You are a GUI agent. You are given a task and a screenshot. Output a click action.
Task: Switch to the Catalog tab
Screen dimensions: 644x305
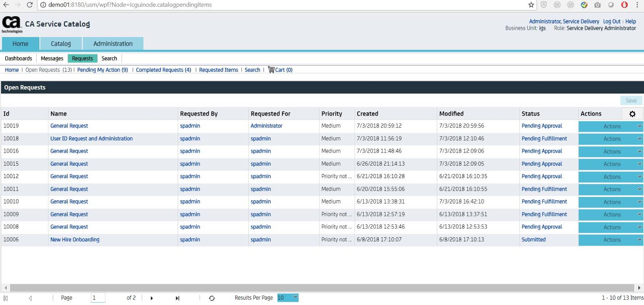pyautogui.click(x=61, y=44)
